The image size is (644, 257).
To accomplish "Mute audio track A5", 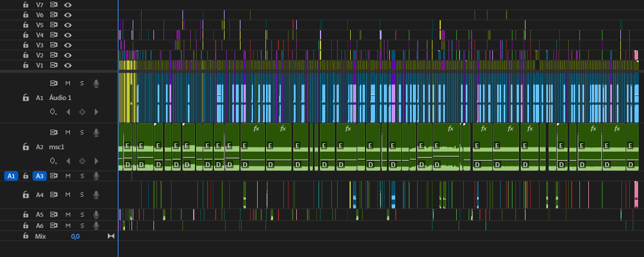I will click(68, 214).
